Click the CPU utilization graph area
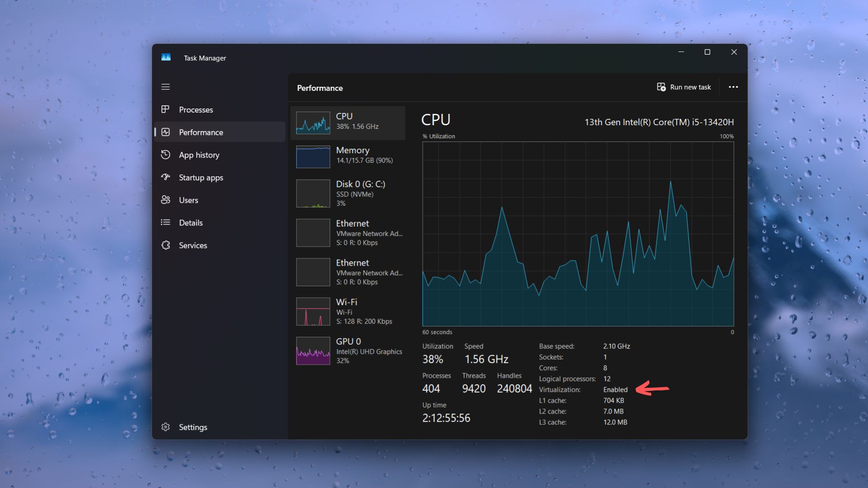 [578, 234]
